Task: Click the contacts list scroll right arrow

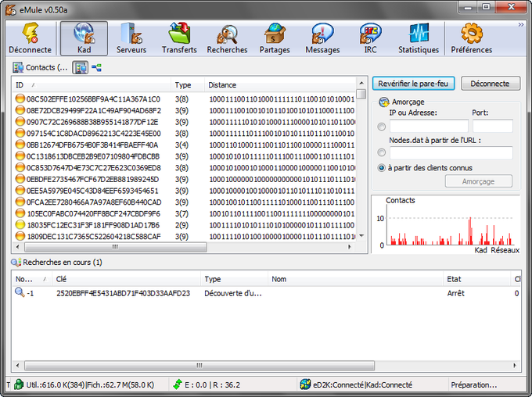Action: pos(350,247)
